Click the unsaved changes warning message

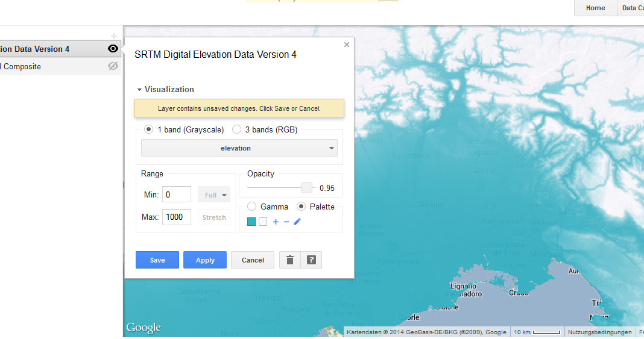tap(239, 108)
